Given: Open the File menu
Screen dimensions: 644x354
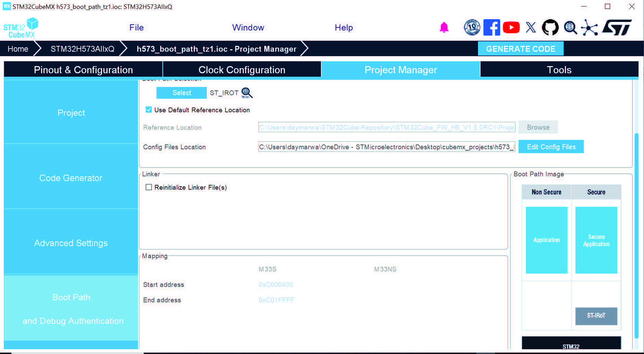Looking at the screenshot, I should [x=137, y=27].
